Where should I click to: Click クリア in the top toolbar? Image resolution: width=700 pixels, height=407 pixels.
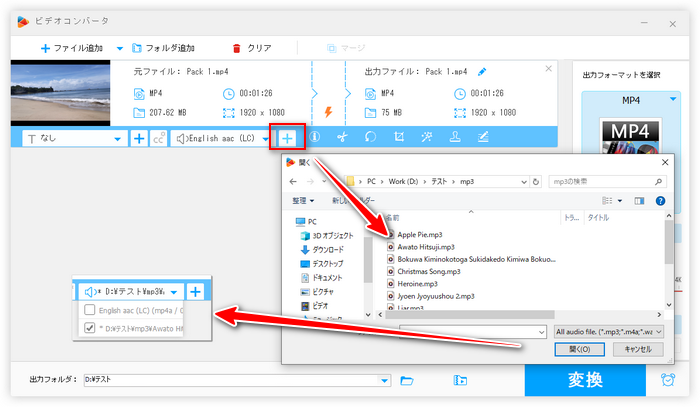coord(252,47)
